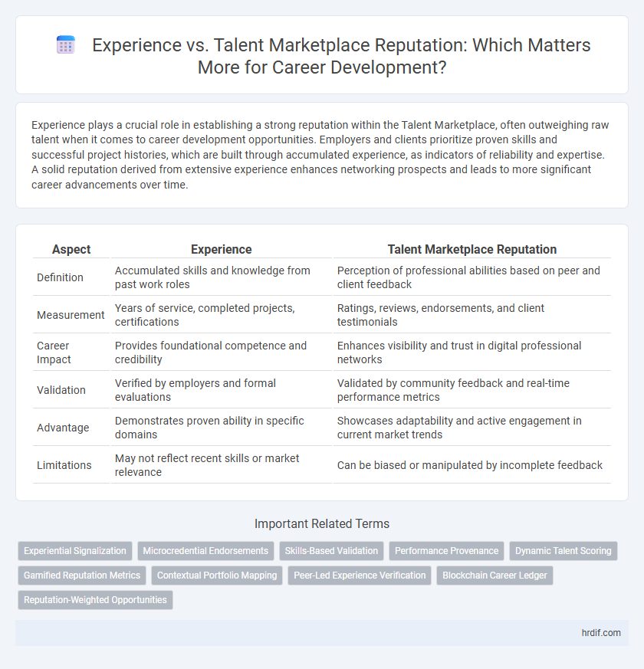Viewport: 644px width, 669px height.
Task: Select the Aspect column header
Action: click(71, 249)
